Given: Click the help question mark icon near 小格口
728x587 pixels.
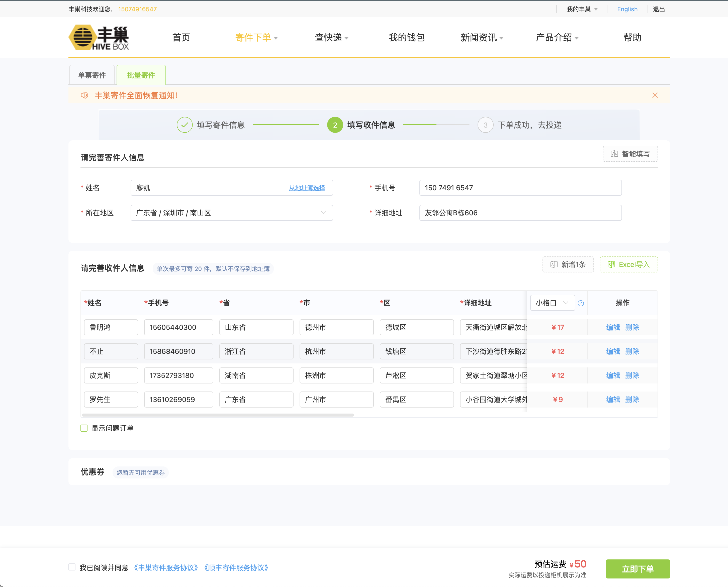Looking at the screenshot, I should click(x=581, y=303).
